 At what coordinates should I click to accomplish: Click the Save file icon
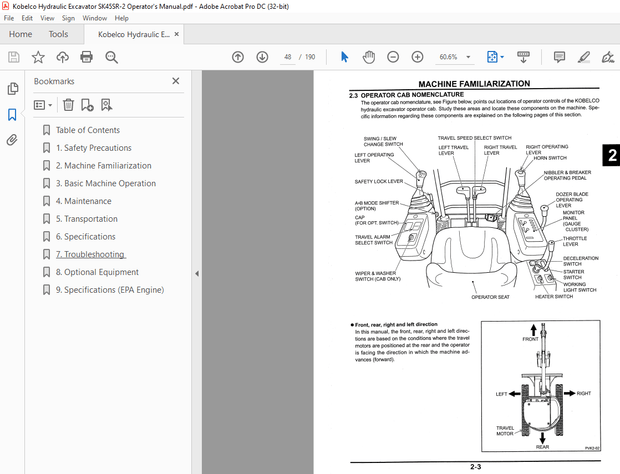[x=13, y=57]
